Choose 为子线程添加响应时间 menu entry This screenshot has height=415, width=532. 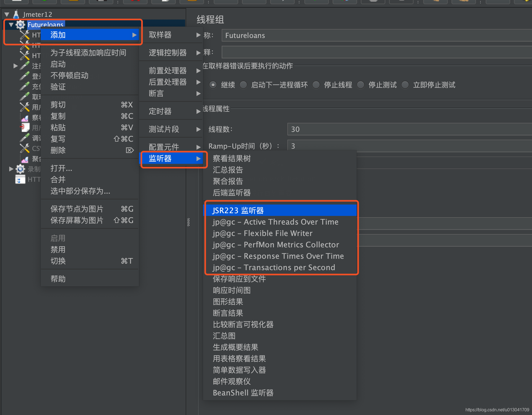coord(90,53)
